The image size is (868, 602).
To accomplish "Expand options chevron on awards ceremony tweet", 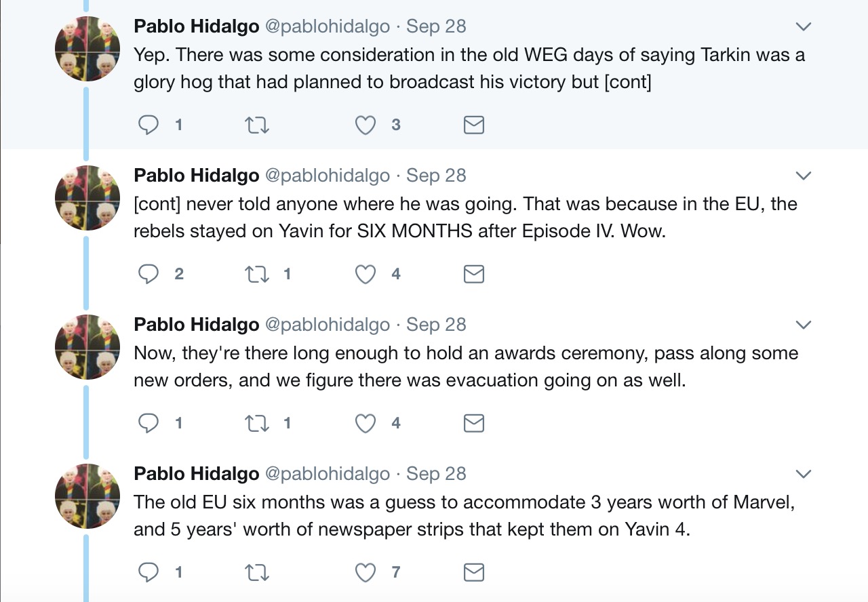I will pyautogui.click(x=803, y=325).
